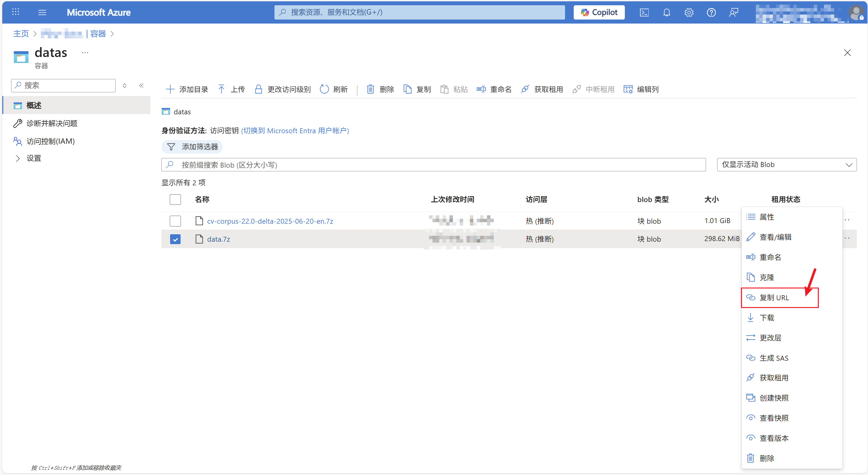Open the feedback icon in header
868x475 pixels.
pyautogui.click(x=733, y=12)
